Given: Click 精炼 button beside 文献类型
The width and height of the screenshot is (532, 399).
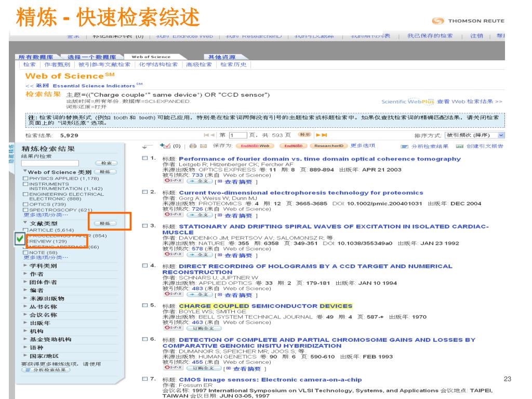Looking at the screenshot, I should (105, 223).
